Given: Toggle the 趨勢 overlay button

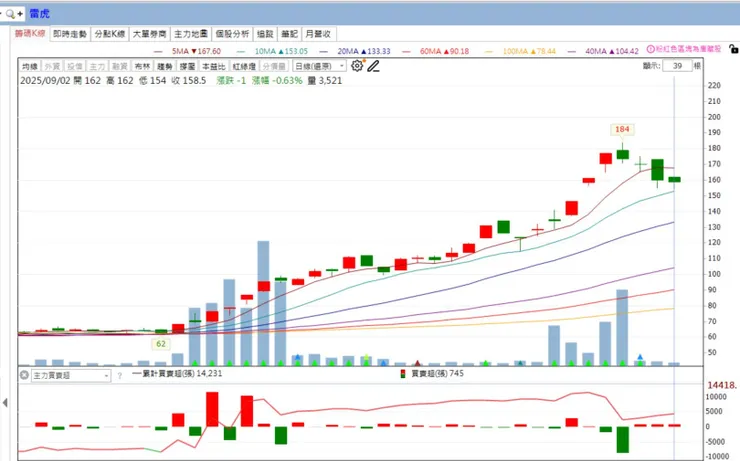Looking at the screenshot, I should (x=165, y=66).
